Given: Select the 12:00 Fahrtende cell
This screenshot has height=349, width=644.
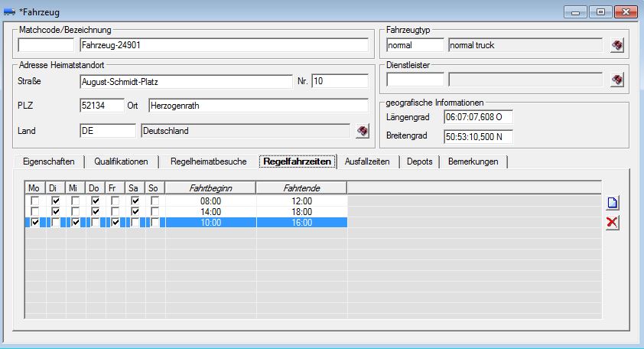Looking at the screenshot, I should coord(301,201).
